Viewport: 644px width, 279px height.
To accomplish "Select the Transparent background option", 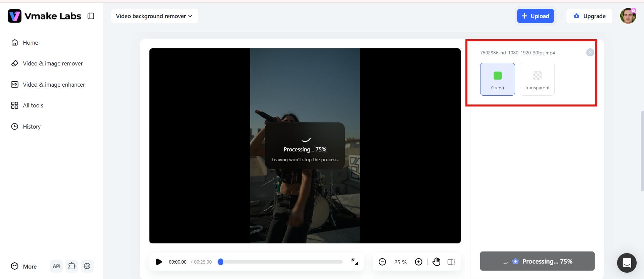I will click(x=537, y=79).
